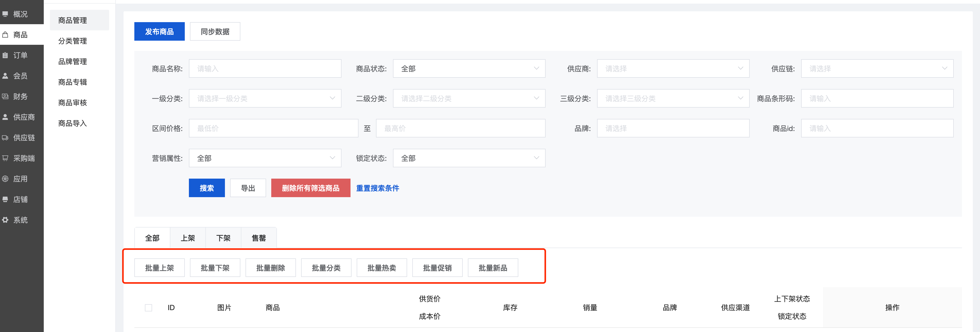Open the 锁定状态 dropdown
980x332 pixels.
tap(469, 158)
